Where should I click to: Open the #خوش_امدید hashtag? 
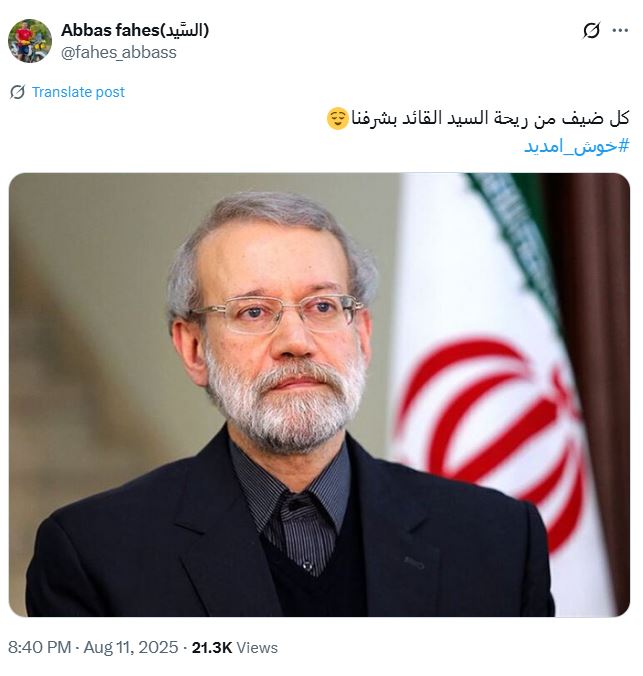pos(577,147)
